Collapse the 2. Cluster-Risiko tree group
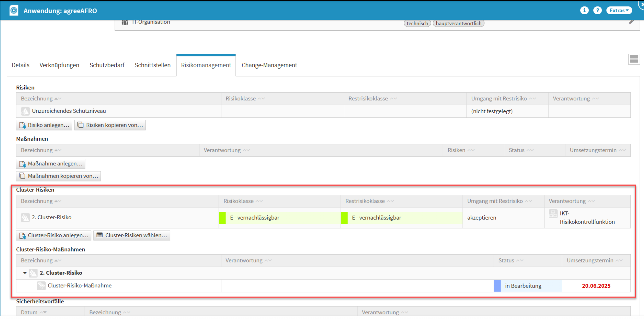 pyautogui.click(x=25, y=273)
